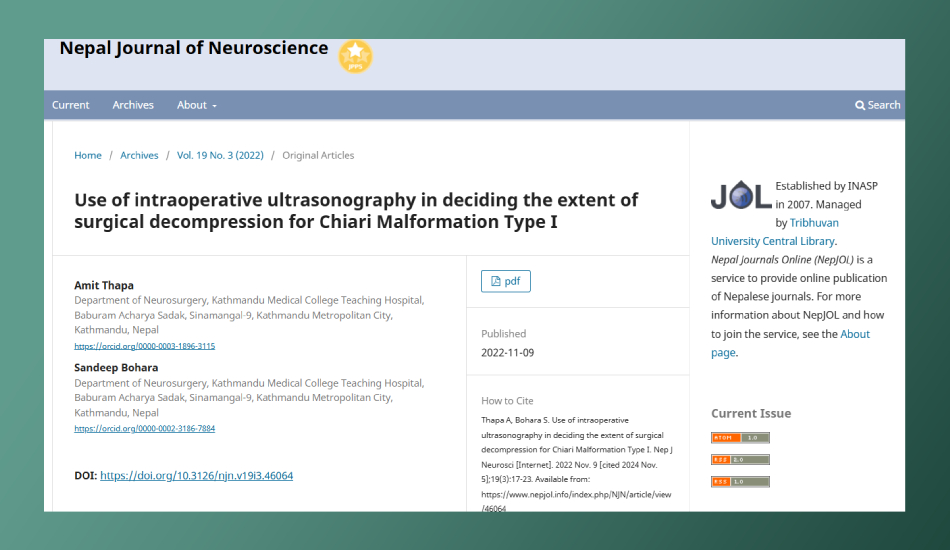The height and width of the screenshot is (550, 950).
Task: Select the author name Amit Thapa
Action: click(x=104, y=285)
